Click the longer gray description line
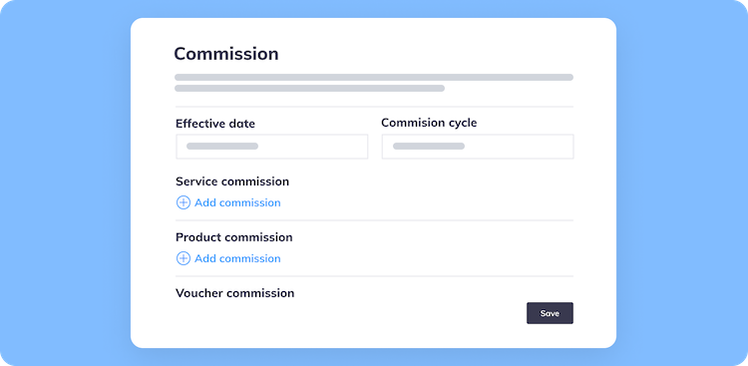 click(x=374, y=77)
